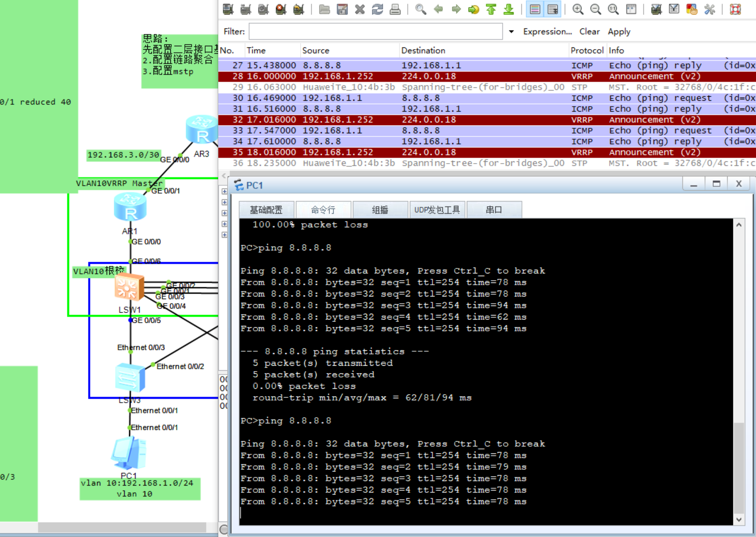Sort packets by No. column
The height and width of the screenshot is (537, 756).
point(231,50)
